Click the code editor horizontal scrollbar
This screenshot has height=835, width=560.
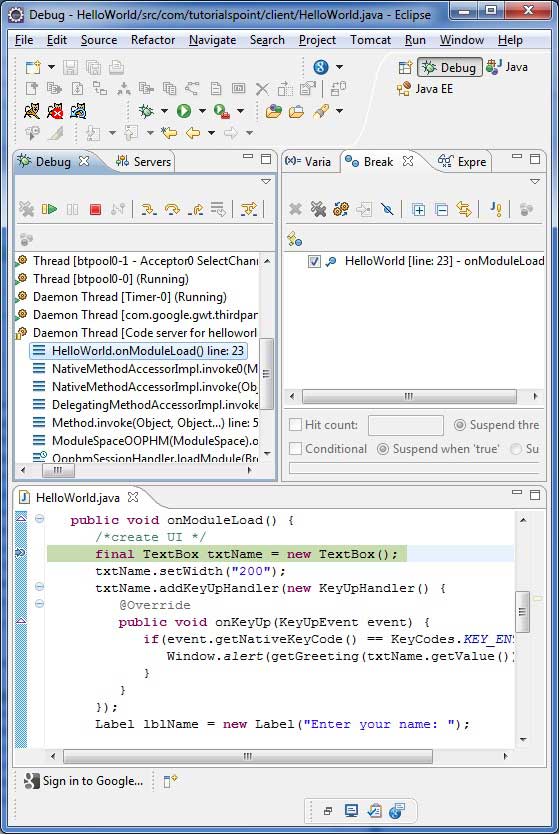(248, 756)
